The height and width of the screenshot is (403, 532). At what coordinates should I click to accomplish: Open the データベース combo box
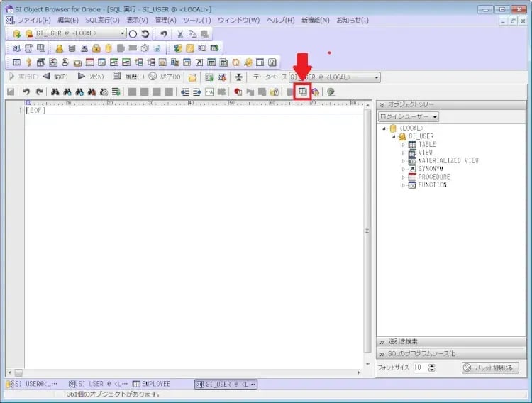[x=377, y=77]
